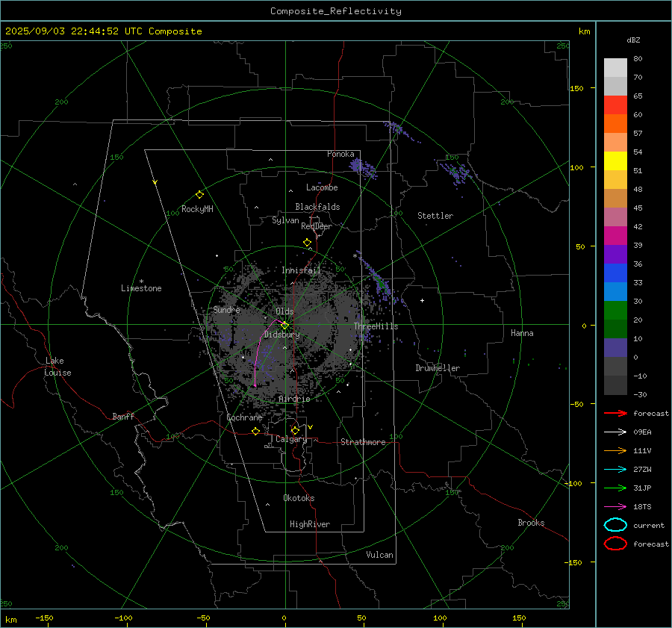Click the Hanna label

[522, 333]
